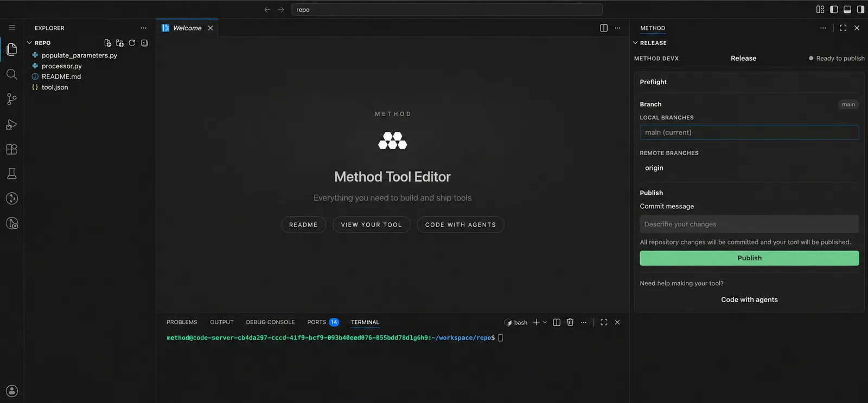Open Explorer more actions ellipsis
This screenshot has width=868, height=403.
pos(143,28)
